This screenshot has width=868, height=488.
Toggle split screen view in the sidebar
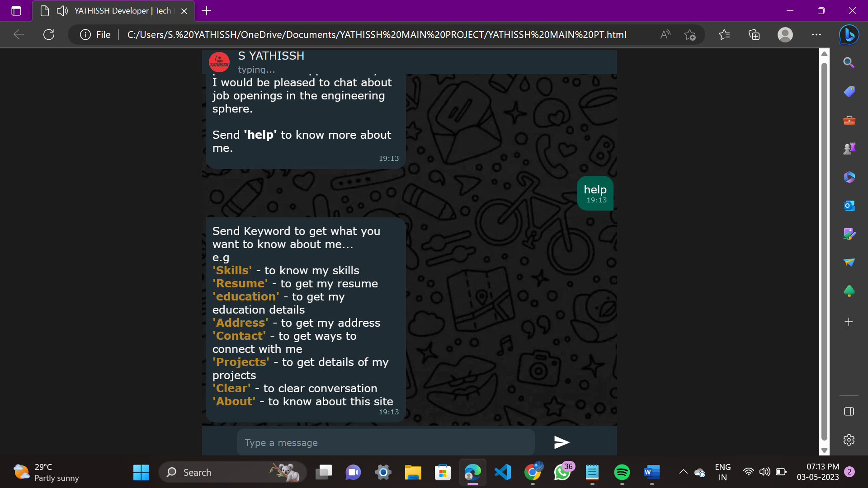click(849, 412)
